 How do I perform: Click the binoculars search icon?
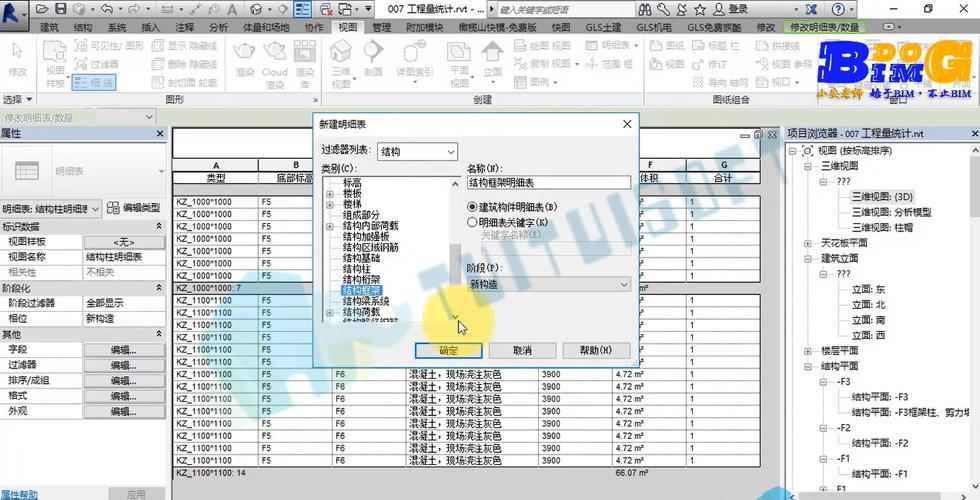point(646,9)
